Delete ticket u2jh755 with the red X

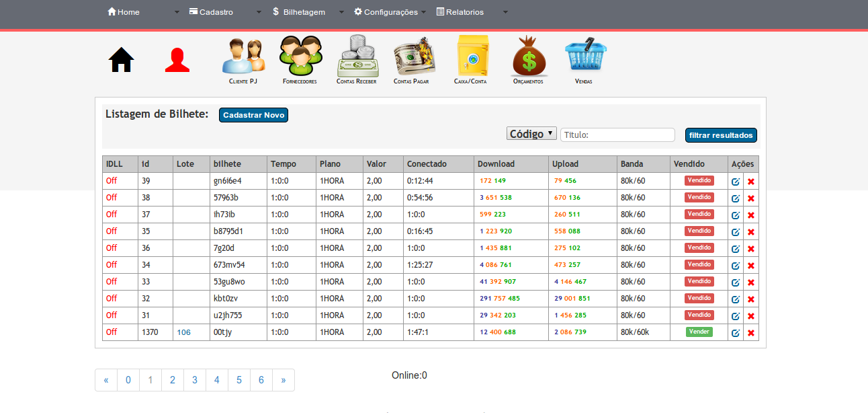coord(751,316)
